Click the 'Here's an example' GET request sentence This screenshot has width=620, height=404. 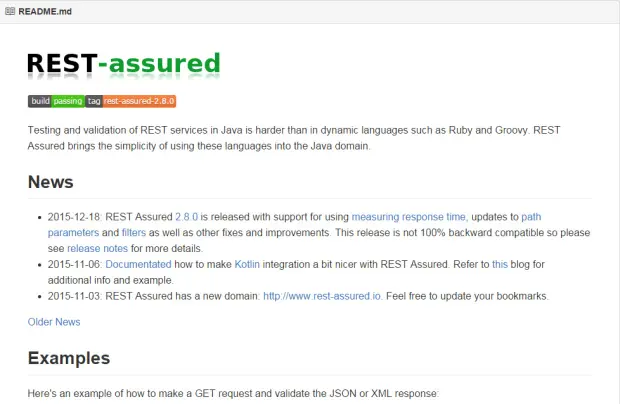tap(233, 394)
